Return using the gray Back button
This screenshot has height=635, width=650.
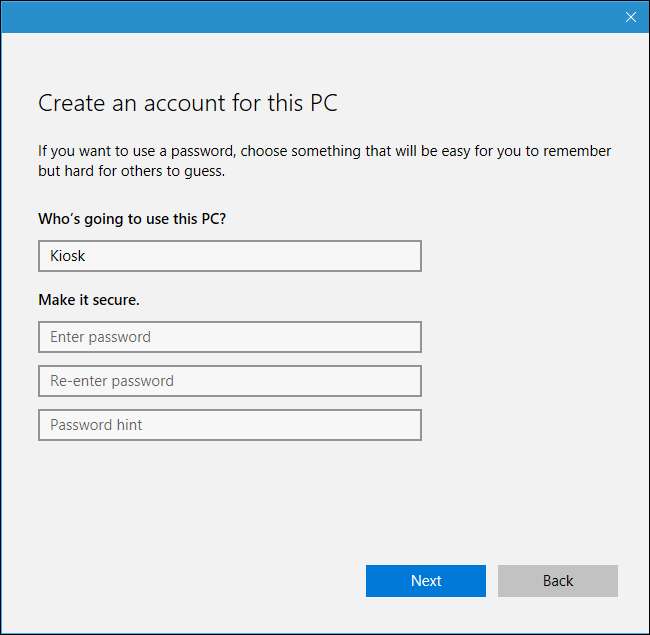[x=557, y=581]
